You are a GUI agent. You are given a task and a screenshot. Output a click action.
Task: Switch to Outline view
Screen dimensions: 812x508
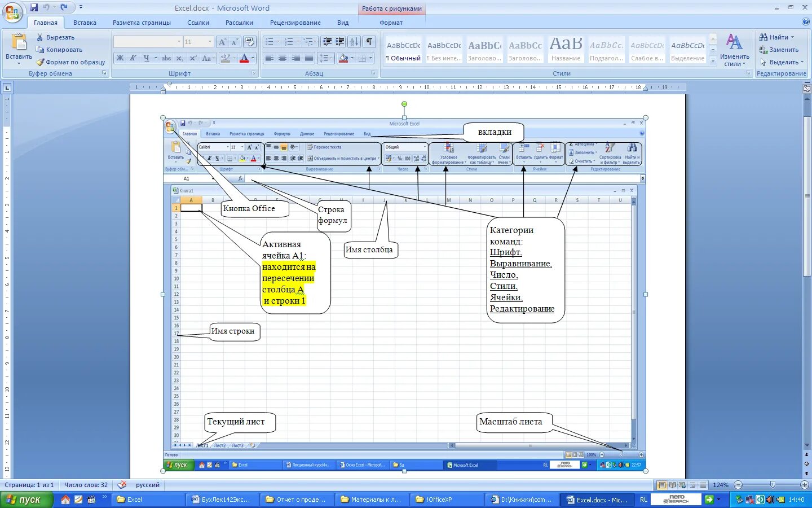tap(692, 485)
